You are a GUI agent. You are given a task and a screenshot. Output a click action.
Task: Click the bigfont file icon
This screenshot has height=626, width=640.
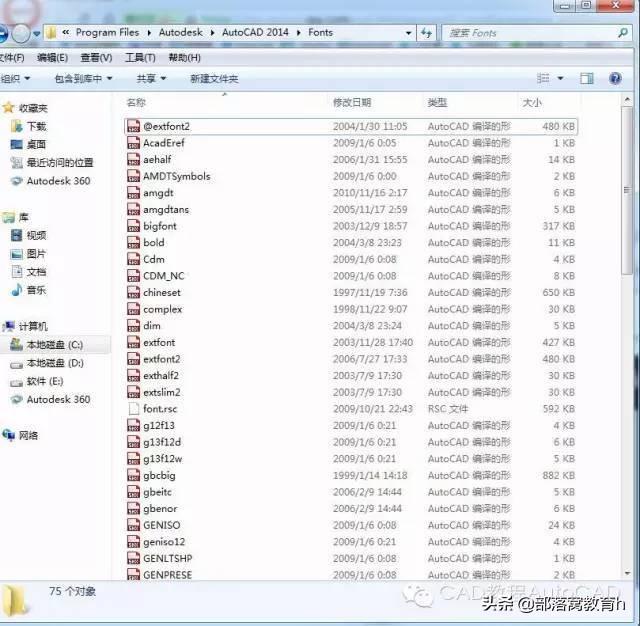pyautogui.click(x=133, y=226)
